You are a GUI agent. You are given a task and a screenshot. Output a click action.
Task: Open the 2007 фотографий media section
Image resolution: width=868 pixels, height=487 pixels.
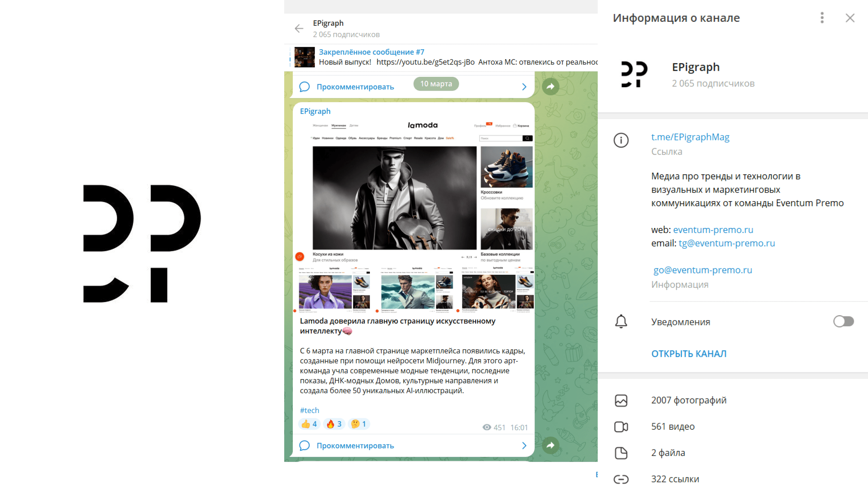(733, 400)
